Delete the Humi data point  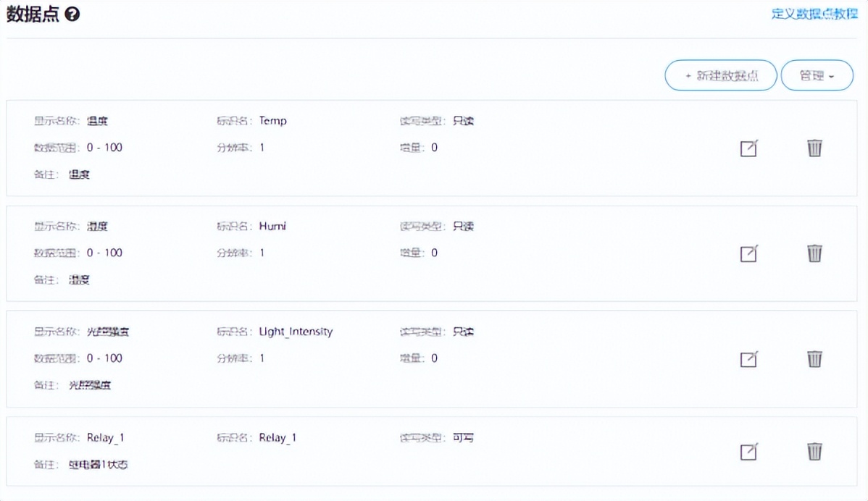coord(814,253)
